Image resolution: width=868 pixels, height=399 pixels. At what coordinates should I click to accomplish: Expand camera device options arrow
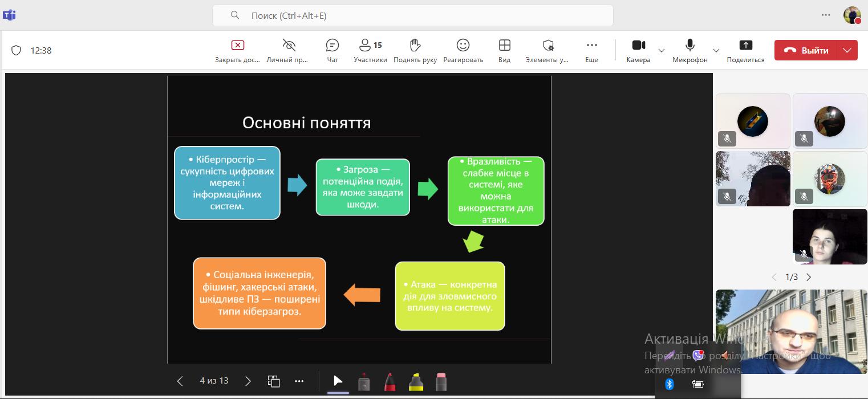[x=662, y=50]
